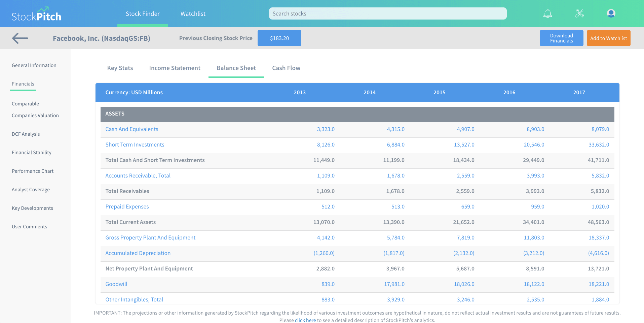Image resolution: width=644 pixels, height=323 pixels.
Task: Focus the Search stocks field
Action: click(387, 13)
